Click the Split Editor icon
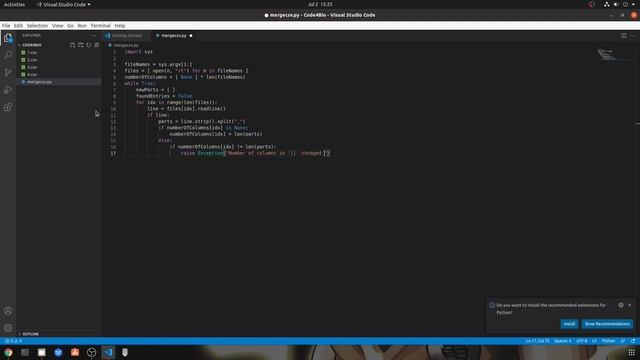This screenshot has height=360, width=640. click(624, 36)
